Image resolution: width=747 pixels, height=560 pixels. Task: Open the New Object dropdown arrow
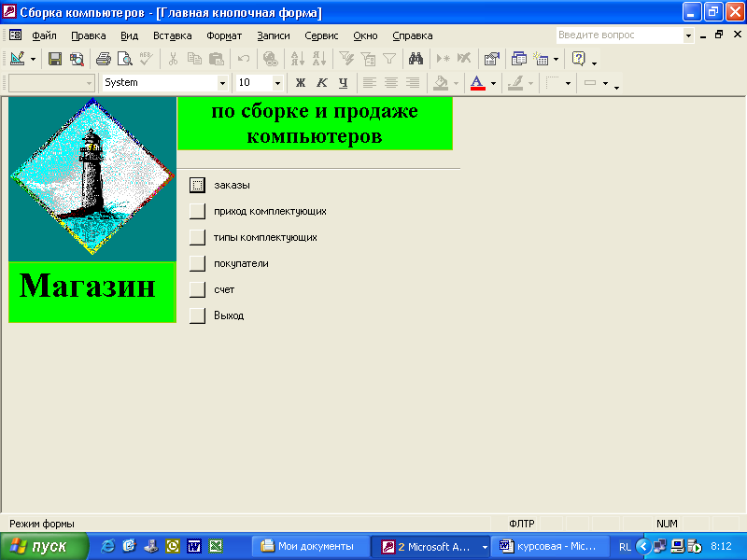click(x=556, y=60)
